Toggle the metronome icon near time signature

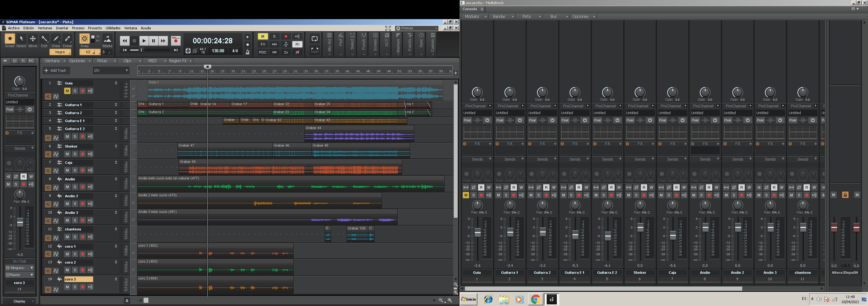tap(248, 52)
